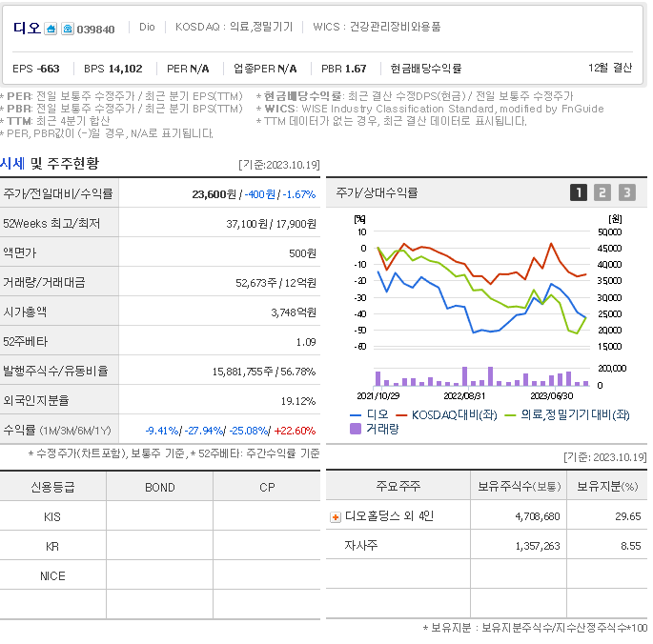Select 1M return -9.41%
653x644 pixels.
[162, 431]
